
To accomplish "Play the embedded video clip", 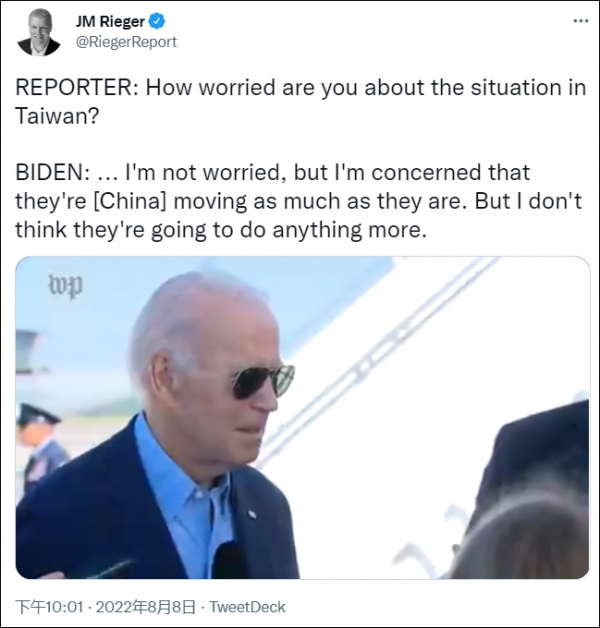I will click(302, 417).
